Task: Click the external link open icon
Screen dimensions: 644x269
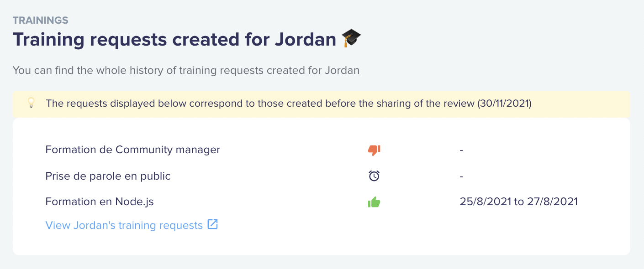Action: coord(213,224)
